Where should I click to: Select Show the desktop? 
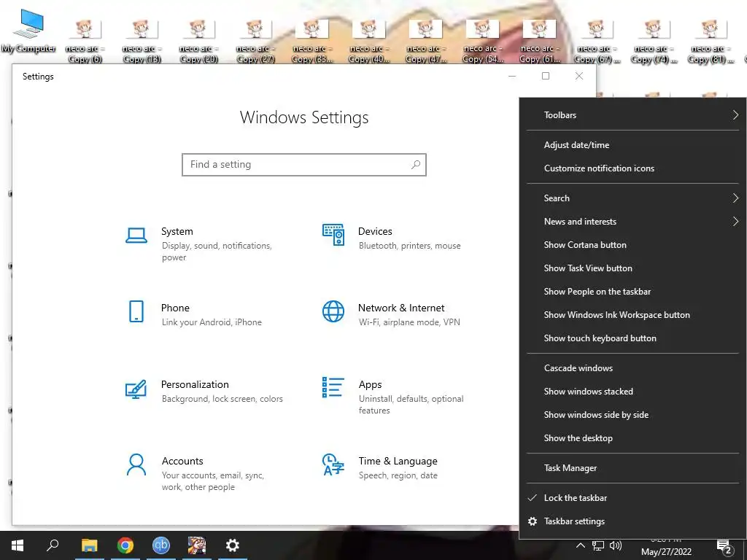click(x=632, y=438)
